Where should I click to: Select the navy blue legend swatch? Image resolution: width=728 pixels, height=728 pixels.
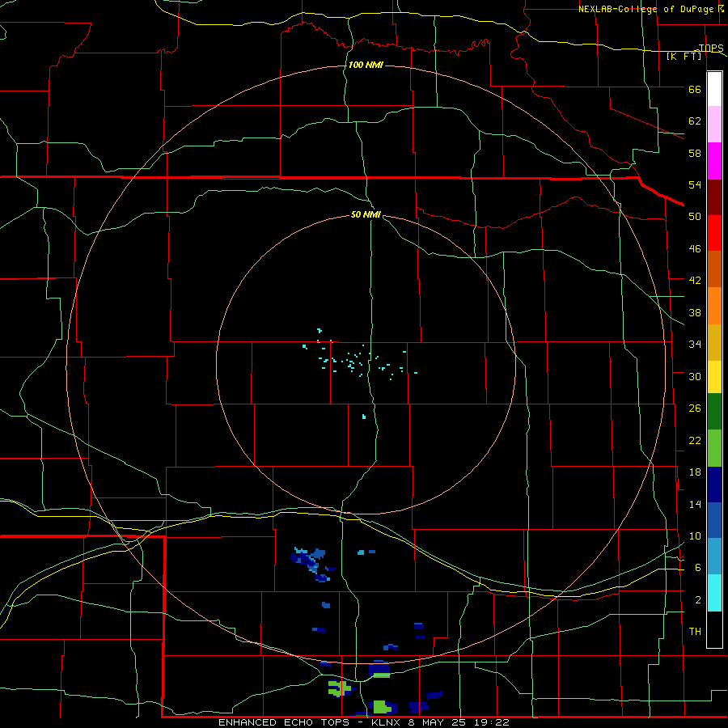(x=714, y=485)
